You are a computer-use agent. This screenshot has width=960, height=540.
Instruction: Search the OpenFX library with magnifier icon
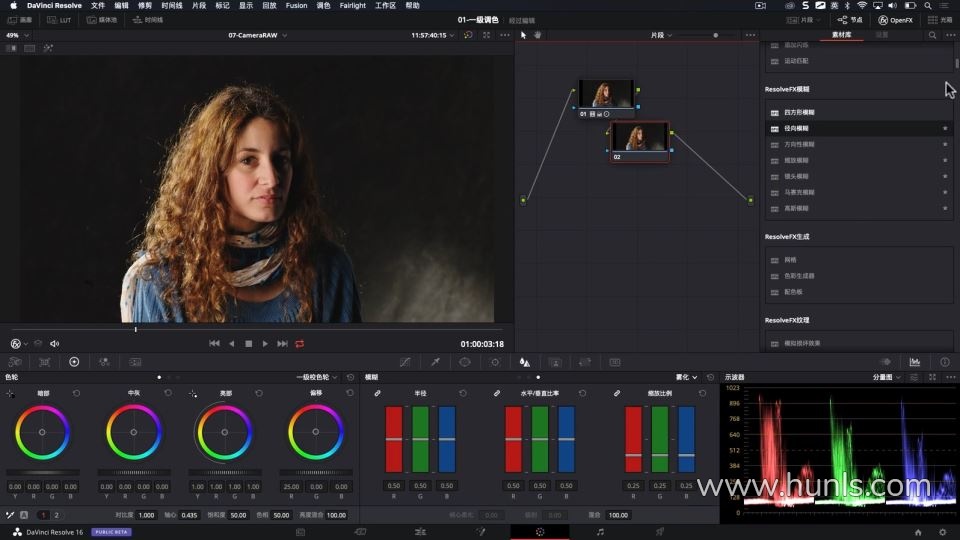(x=932, y=35)
